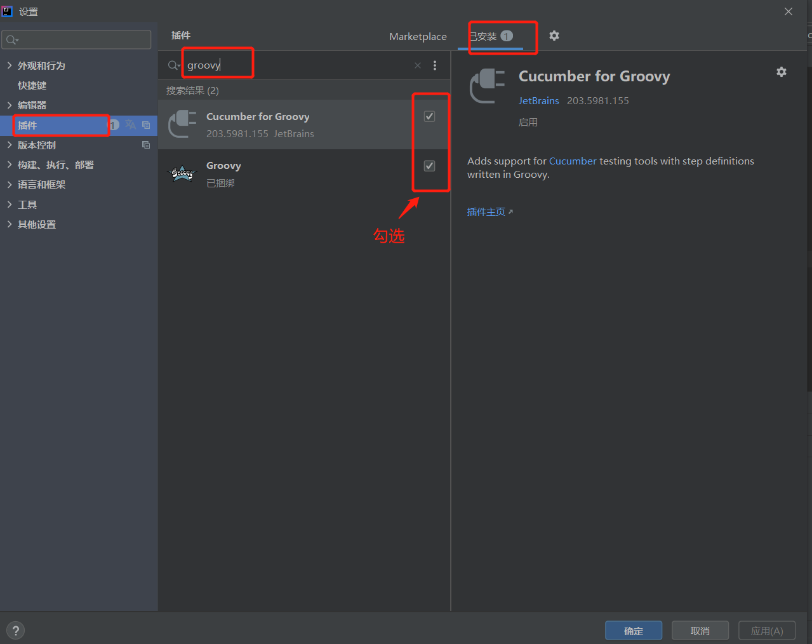The height and width of the screenshot is (644, 812).
Task: Open the Cucumber for Groovy detail gear menu
Action: click(x=782, y=72)
